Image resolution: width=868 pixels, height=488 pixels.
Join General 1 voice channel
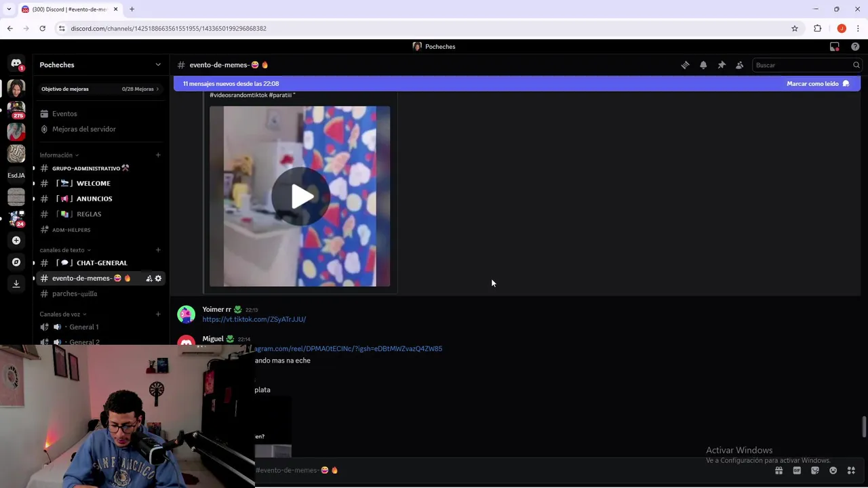click(x=100, y=327)
